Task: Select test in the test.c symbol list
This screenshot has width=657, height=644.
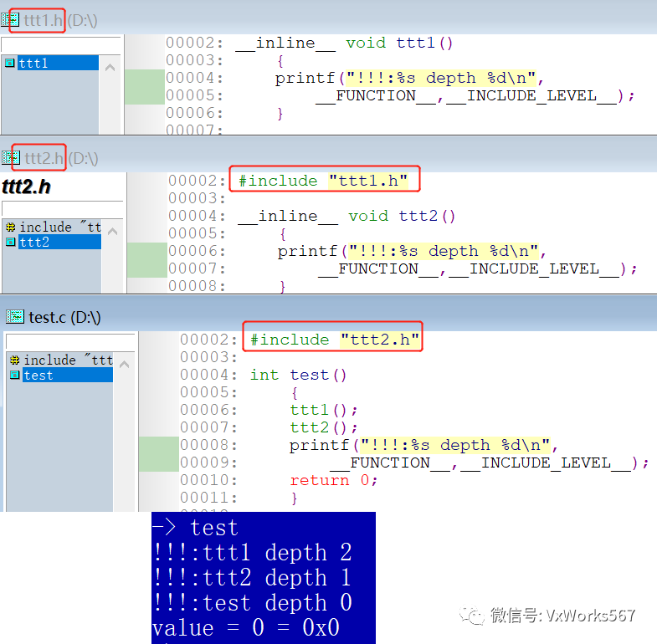Action: pyautogui.click(x=68, y=375)
